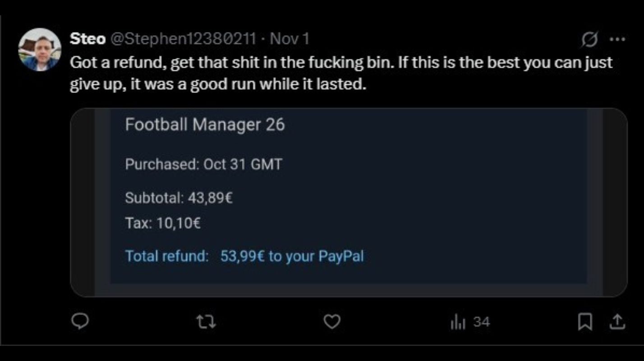Click the "Purchased: Oct 31 GMT" line

point(203,164)
